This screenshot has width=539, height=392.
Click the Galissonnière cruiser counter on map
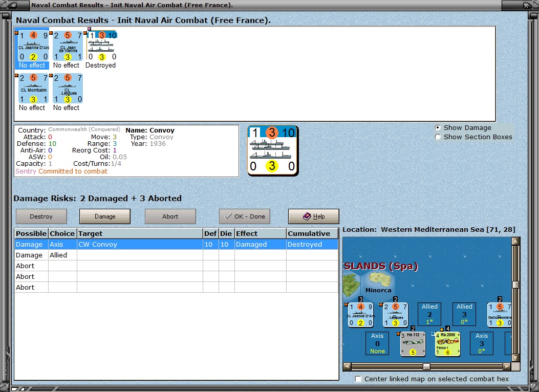point(500,315)
